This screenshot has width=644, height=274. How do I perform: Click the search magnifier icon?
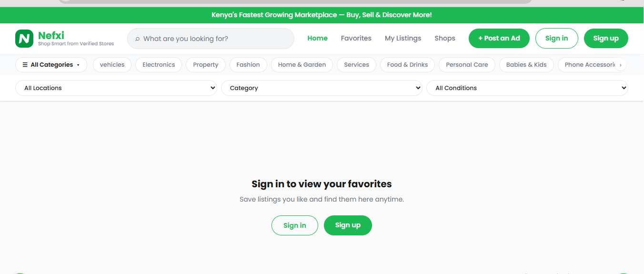coord(137,39)
